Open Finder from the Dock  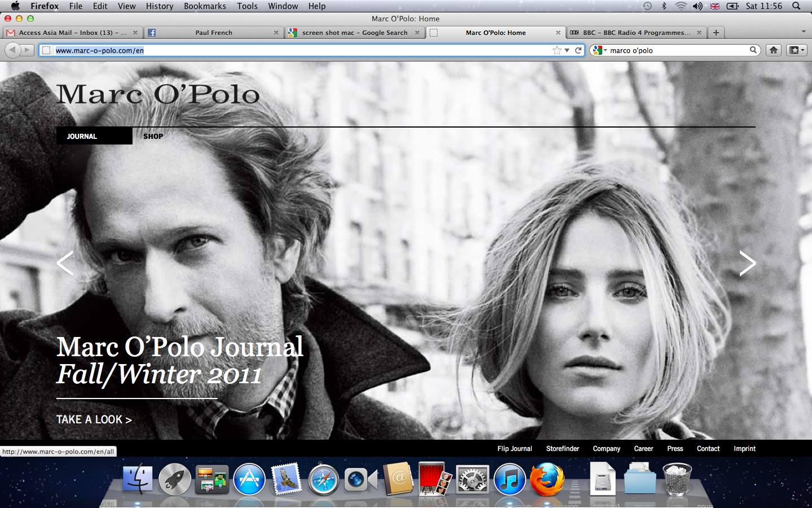point(138,479)
